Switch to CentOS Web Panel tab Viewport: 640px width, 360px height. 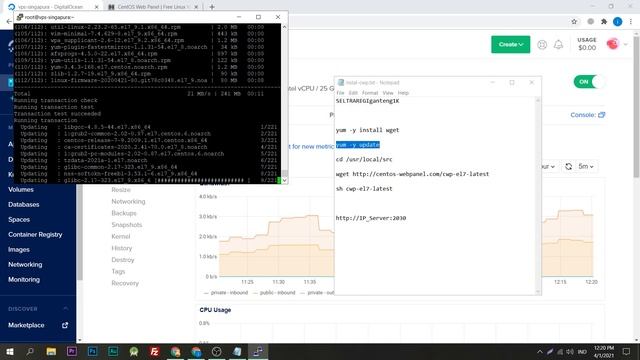pos(154,7)
